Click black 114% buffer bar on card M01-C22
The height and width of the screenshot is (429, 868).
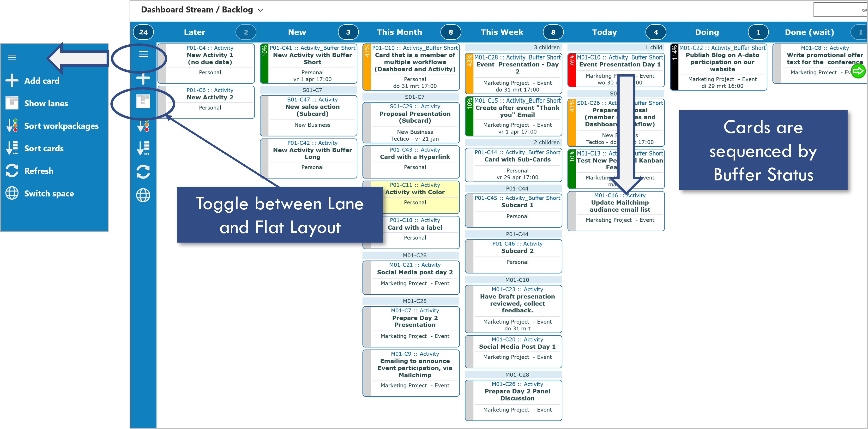(x=674, y=67)
